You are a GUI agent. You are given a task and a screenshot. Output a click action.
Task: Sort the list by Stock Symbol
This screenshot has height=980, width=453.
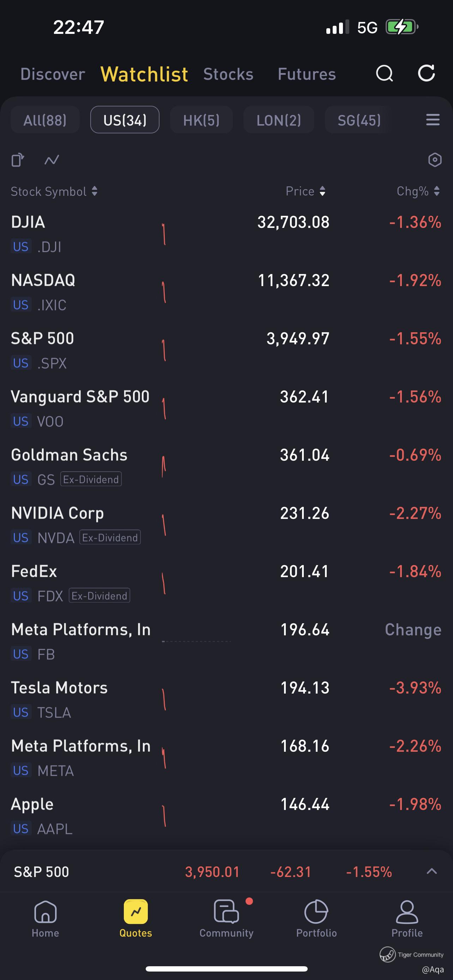coord(54,191)
